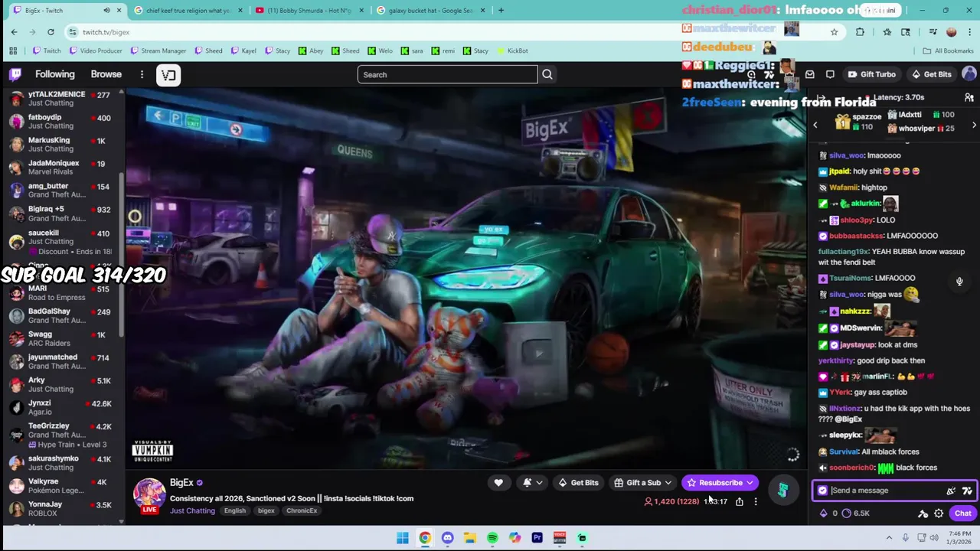Click the chat identity badge icon

point(822,491)
